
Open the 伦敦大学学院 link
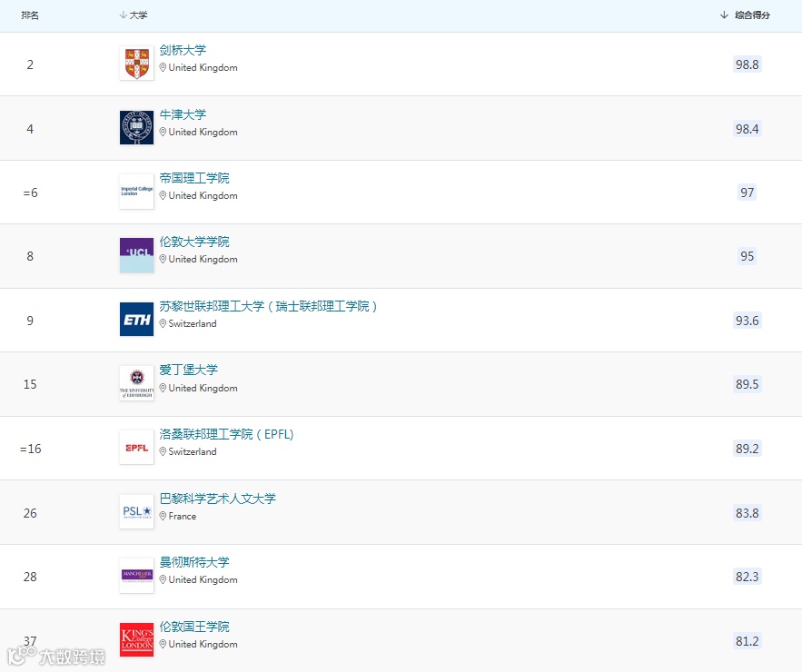pos(194,242)
